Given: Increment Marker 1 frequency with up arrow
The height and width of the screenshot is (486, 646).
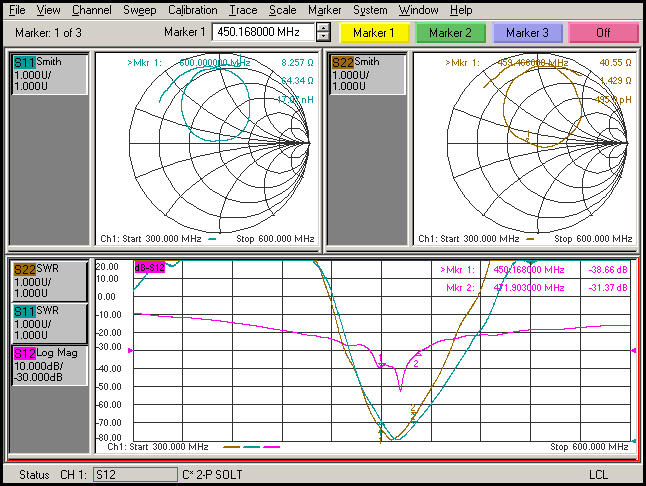Looking at the screenshot, I should point(323,28).
